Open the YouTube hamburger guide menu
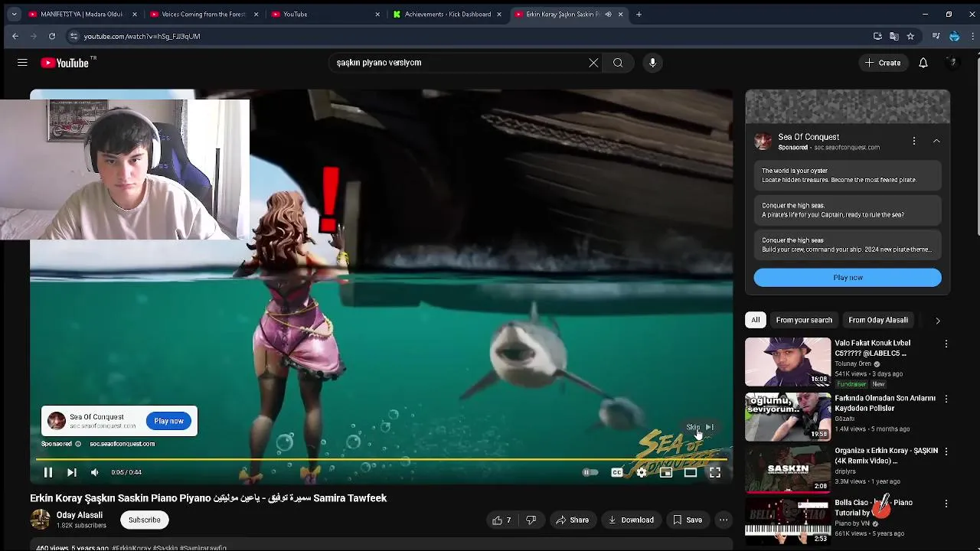The height and width of the screenshot is (551, 980). (22, 63)
